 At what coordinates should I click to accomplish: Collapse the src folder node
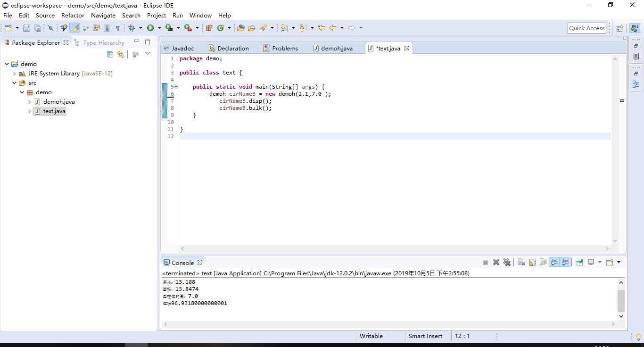tap(14, 83)
